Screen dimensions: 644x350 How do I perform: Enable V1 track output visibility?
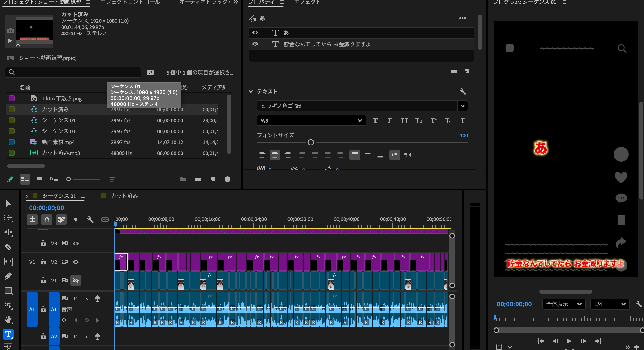[x=75, y=280]
